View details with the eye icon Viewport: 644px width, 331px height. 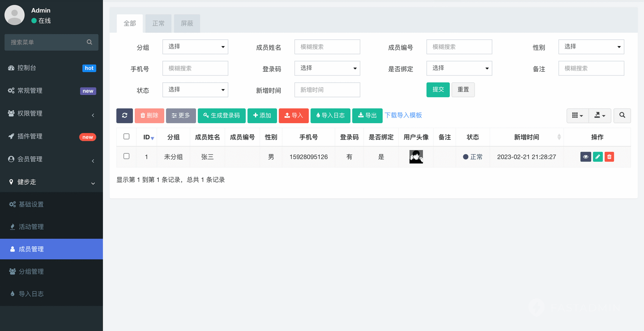tap(586, 157)
